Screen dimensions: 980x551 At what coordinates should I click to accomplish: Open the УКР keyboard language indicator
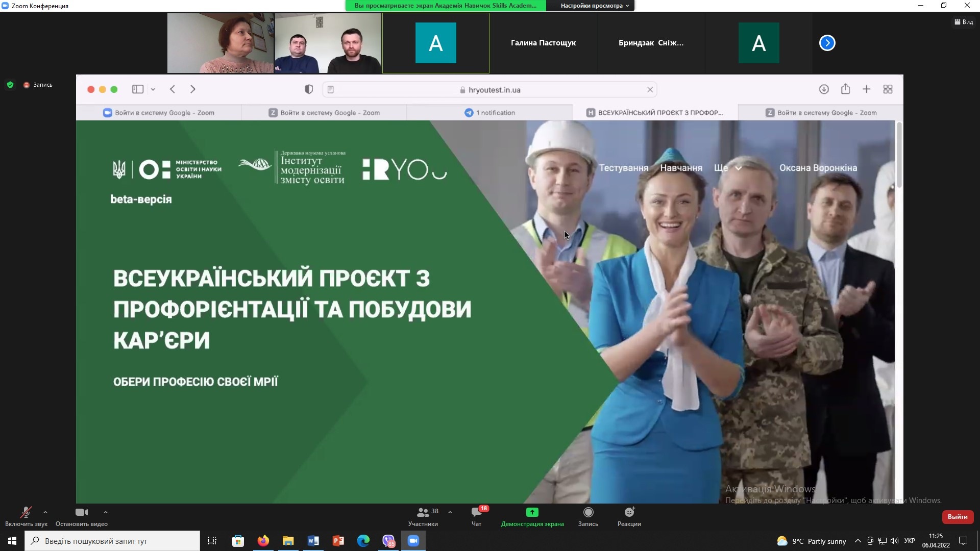(x=909, y=541)
